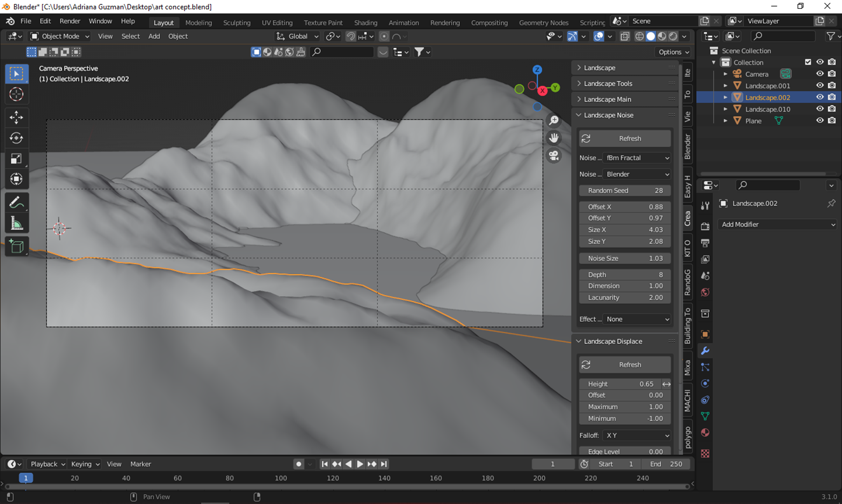Click the Keying button in timeline
This screenshot has width=842, height=504.
coord(85,464)
